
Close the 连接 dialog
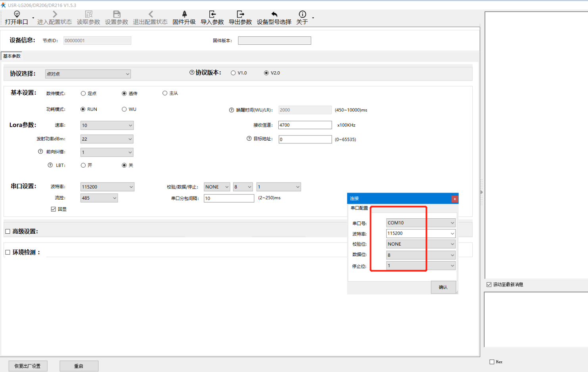[x=454, y=199]
